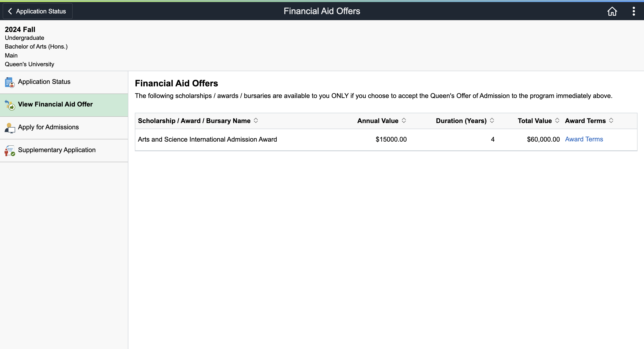Viewport: 644px width, 349px height.
Task: Sort table by Annual Value arrows
Action: point(404,121)
